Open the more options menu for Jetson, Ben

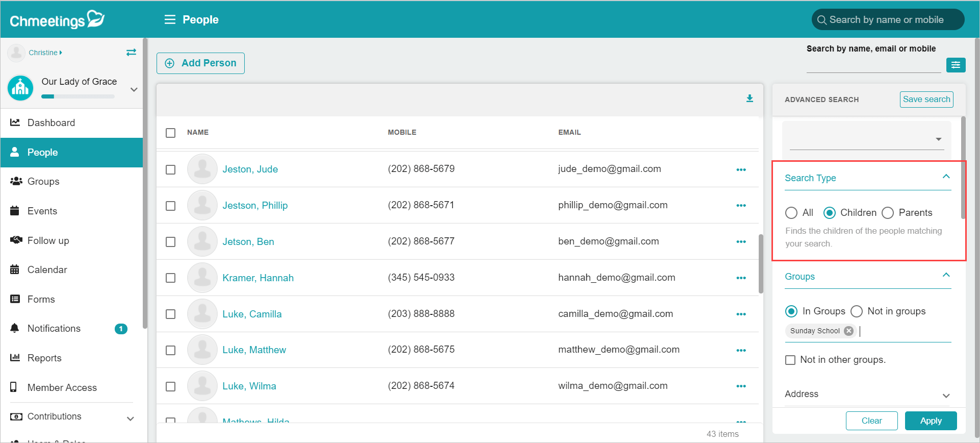click(741, 242)
